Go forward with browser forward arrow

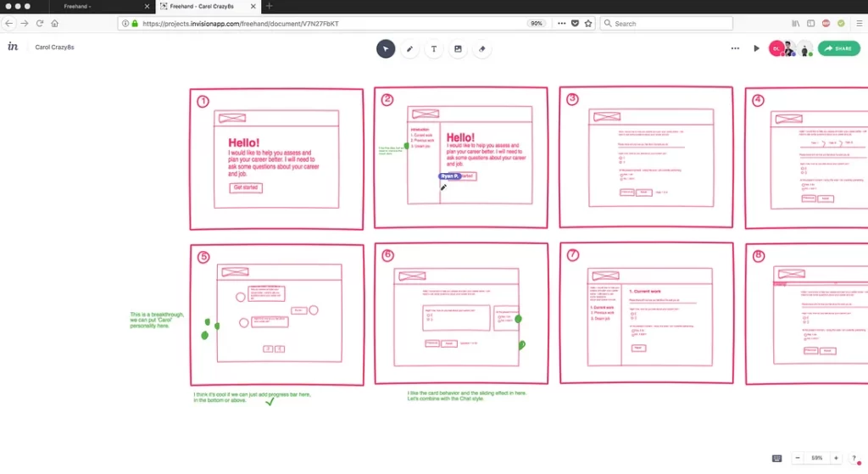[25, 23]
